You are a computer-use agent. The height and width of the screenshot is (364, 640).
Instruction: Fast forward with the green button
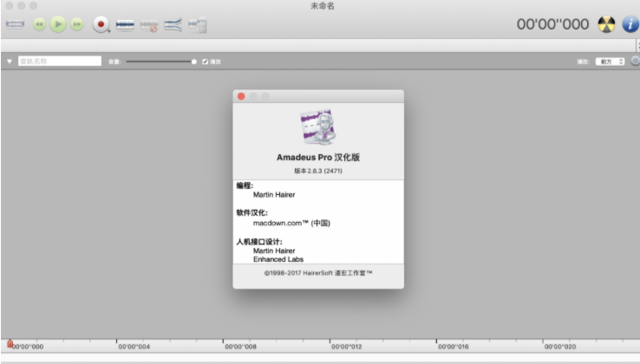(x=76, y=24)
